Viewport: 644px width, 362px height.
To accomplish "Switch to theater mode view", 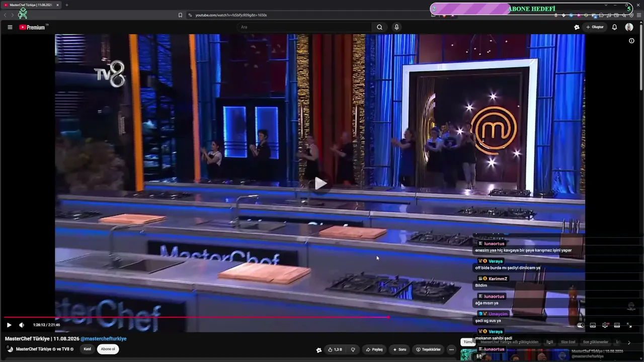I will coord(617,325).
